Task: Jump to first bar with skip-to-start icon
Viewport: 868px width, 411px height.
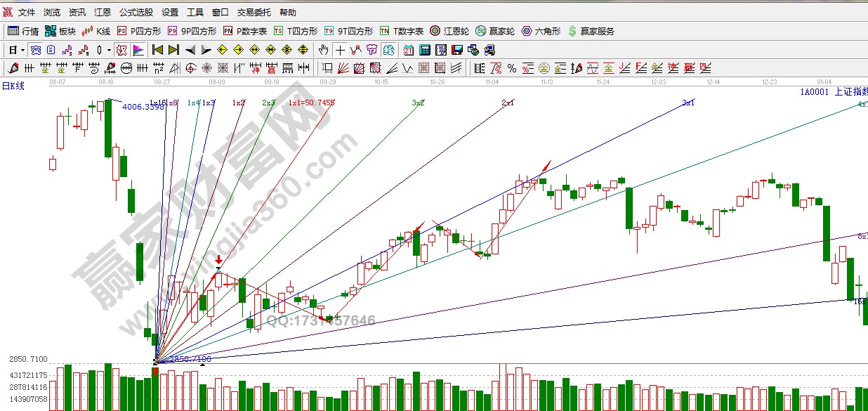Action: coord(157,50)
